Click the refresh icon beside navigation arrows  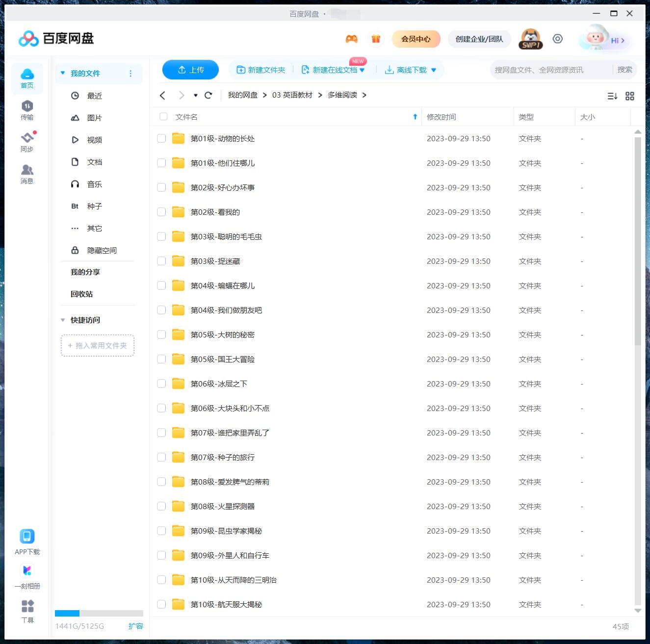tap(208, 95)
